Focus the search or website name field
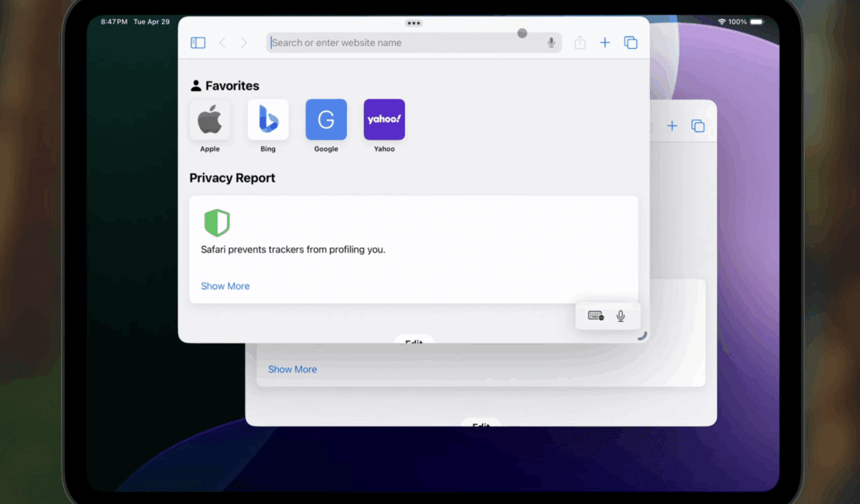860x504 pixels. click(414, 43)
